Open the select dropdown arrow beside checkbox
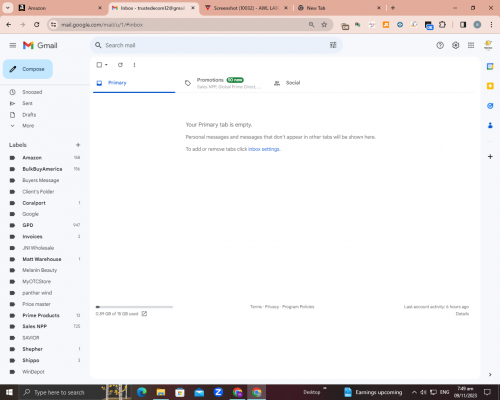The height and width of the screenshot is (400, 500). (x=106, y=65)
